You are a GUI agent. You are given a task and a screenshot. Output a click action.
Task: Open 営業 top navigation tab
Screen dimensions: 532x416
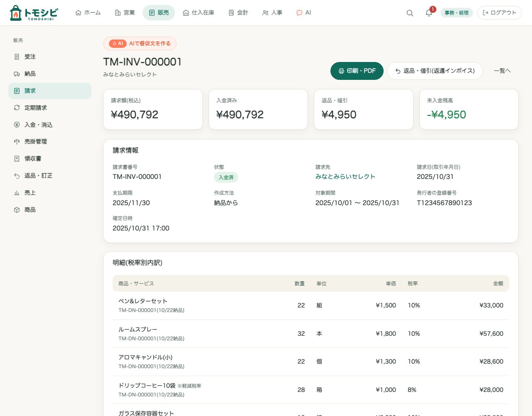125,13
